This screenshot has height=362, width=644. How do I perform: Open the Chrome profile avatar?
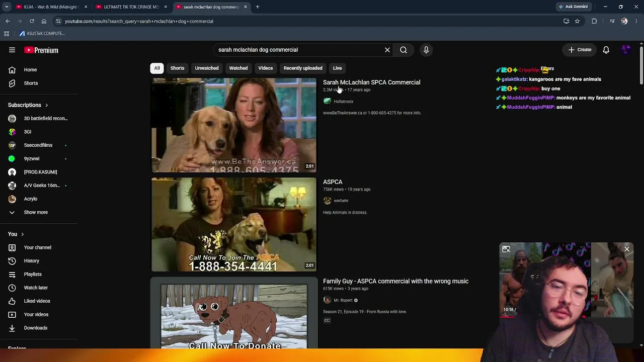(624, 21)
